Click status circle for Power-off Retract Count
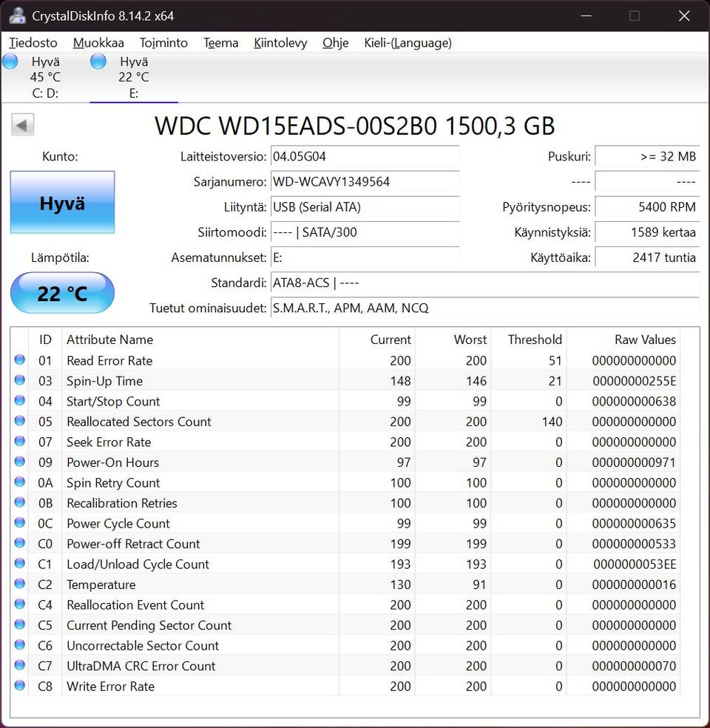This screenshot has width=710, height=728. [x=19, y=543]
